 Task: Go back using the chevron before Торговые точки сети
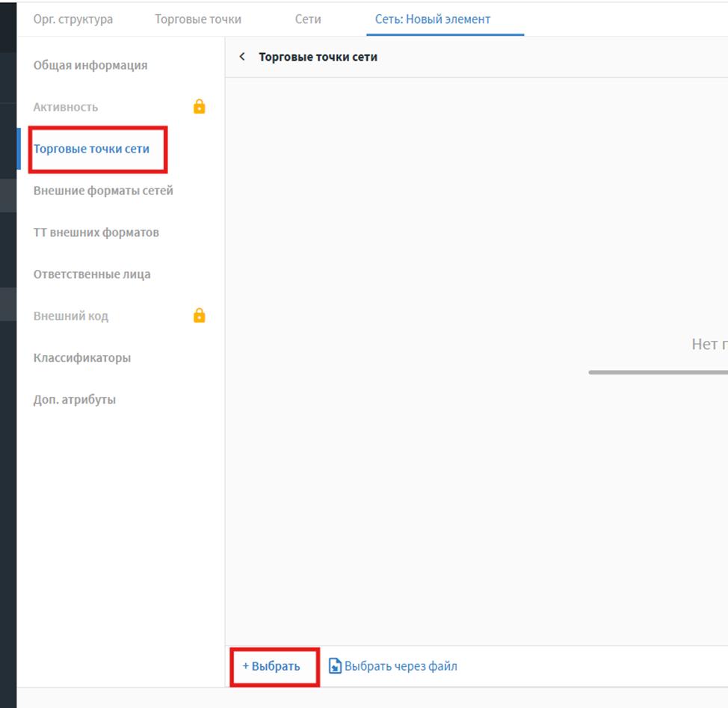click(242, 57)
